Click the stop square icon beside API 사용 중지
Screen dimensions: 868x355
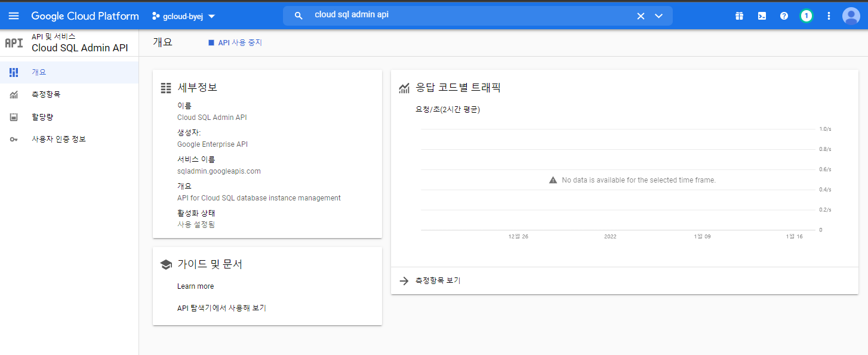tap(211, 43)
